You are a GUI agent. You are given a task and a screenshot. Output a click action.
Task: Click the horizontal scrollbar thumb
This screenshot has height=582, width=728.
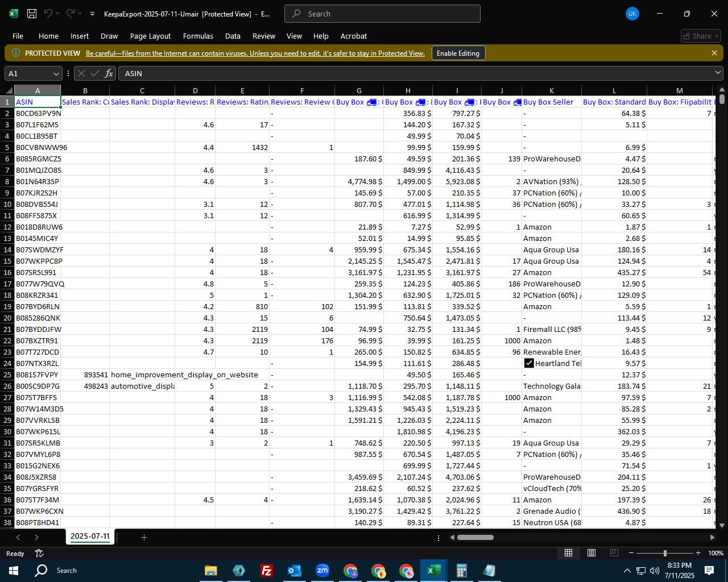[x=475, y=537]
